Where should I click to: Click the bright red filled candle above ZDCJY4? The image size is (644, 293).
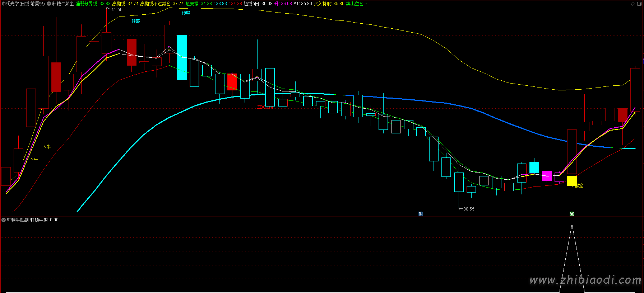pos(232,82)
